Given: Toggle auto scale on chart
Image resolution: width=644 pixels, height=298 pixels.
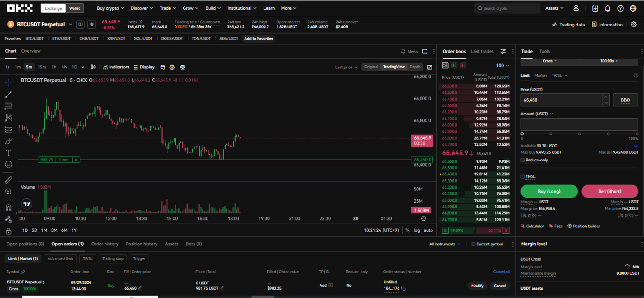Looking at the screenshot, I should (428, 230).
